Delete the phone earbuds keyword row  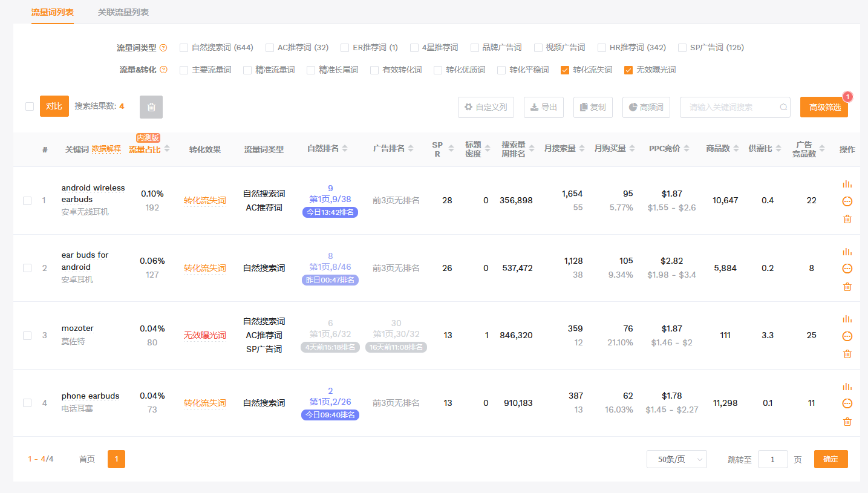tap(847, 422)
